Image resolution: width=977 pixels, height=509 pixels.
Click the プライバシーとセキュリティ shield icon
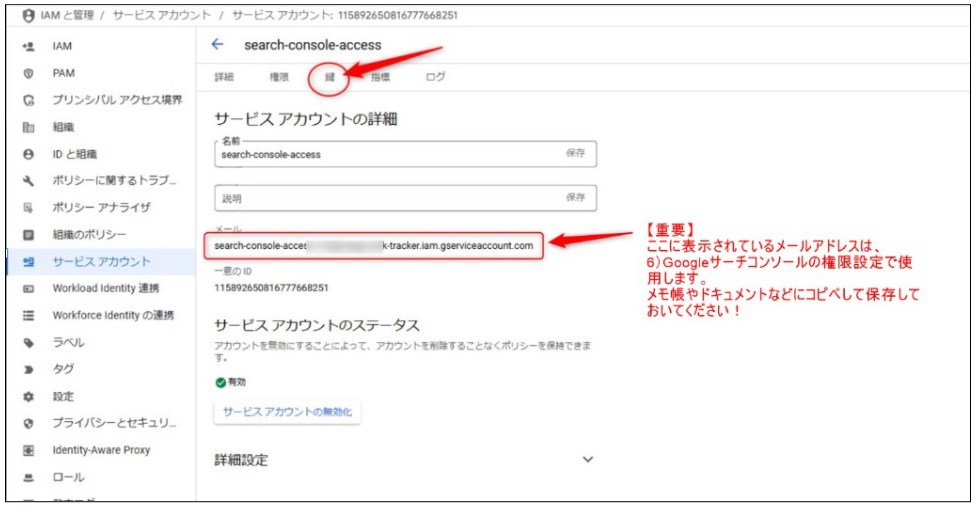coord(28,423)
